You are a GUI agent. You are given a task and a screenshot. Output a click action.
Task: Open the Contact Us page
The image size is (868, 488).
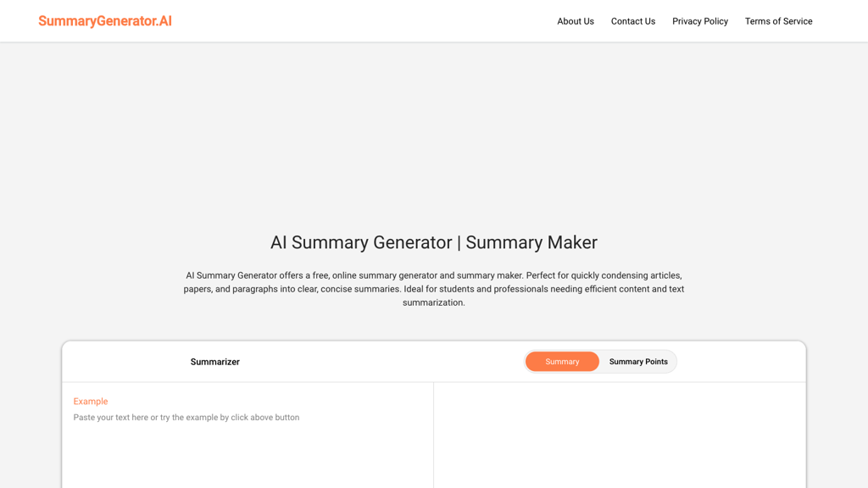pyautogui.click(x=633, y=21)
